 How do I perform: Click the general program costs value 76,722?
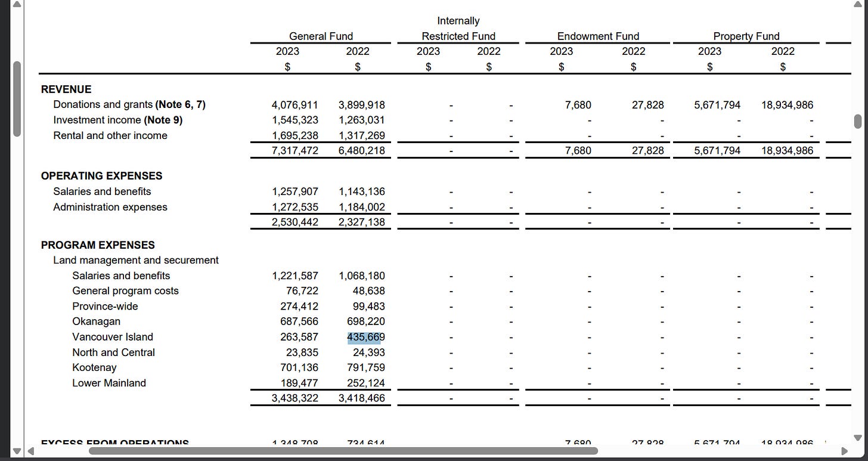(x=302, y=291)
